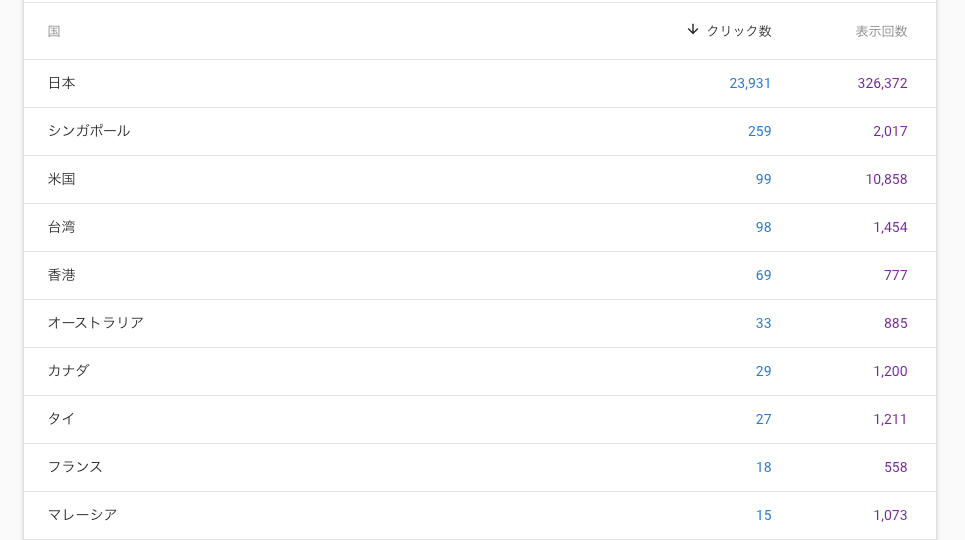Pick the マレーシア row

pos(83,515)
